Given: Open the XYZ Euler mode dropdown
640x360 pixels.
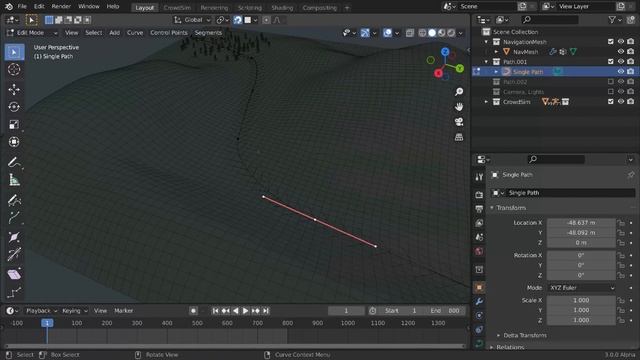Looking at the screenshot, I should click(x=581, y=288).
